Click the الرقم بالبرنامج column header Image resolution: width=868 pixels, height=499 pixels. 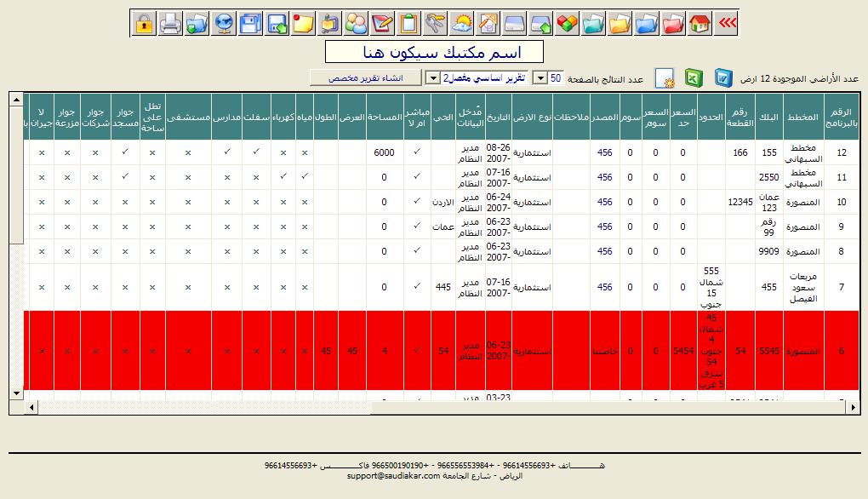(x=842, y=117)
